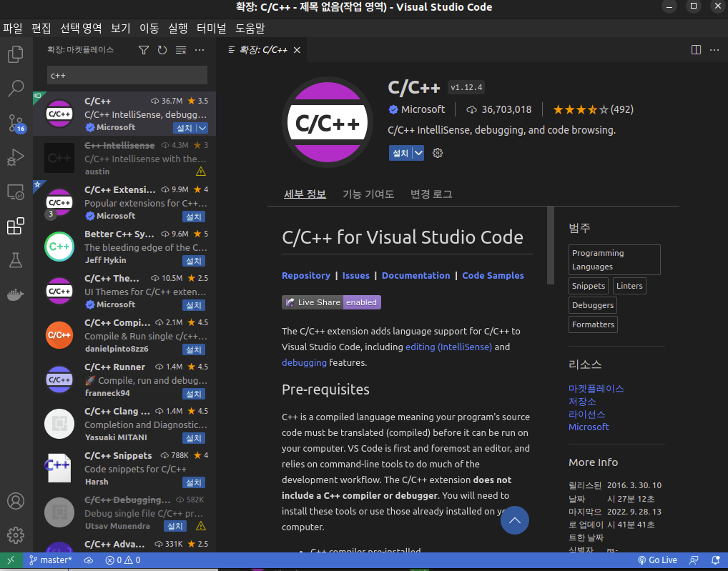The height and width of the screenshot is (571, 728).
Task: Open the 보기 menu
Action: pyautogui.click(x=121, y=29)
